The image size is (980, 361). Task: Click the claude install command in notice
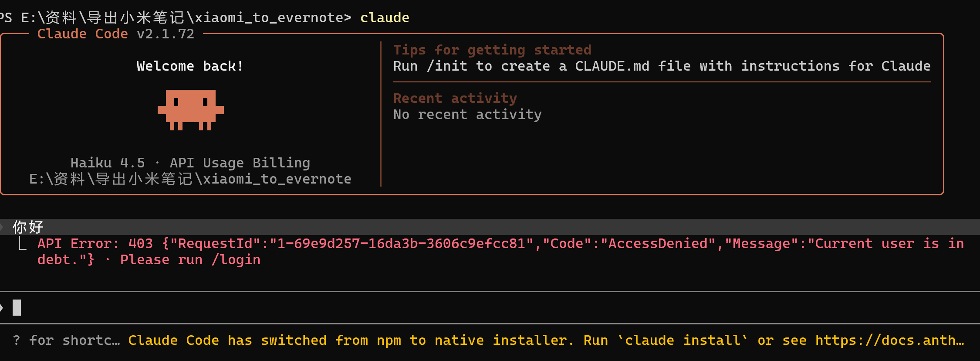683,340
